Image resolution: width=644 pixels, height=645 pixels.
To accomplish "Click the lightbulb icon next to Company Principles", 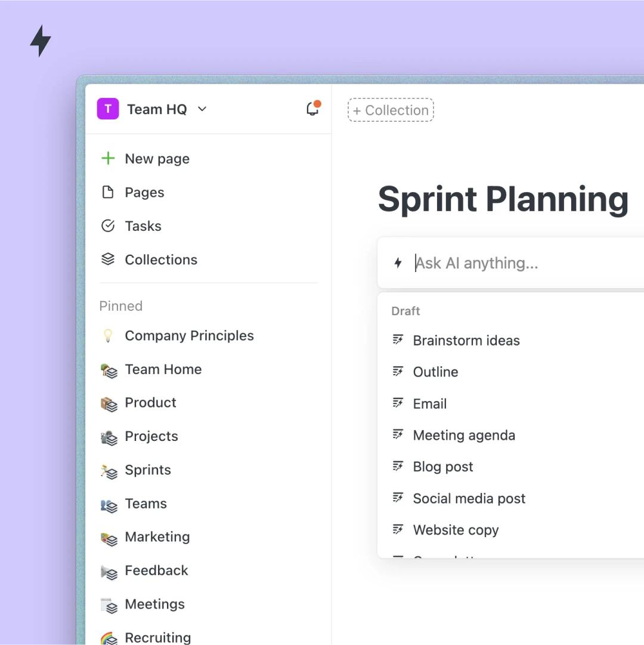I will coord(107,335).
